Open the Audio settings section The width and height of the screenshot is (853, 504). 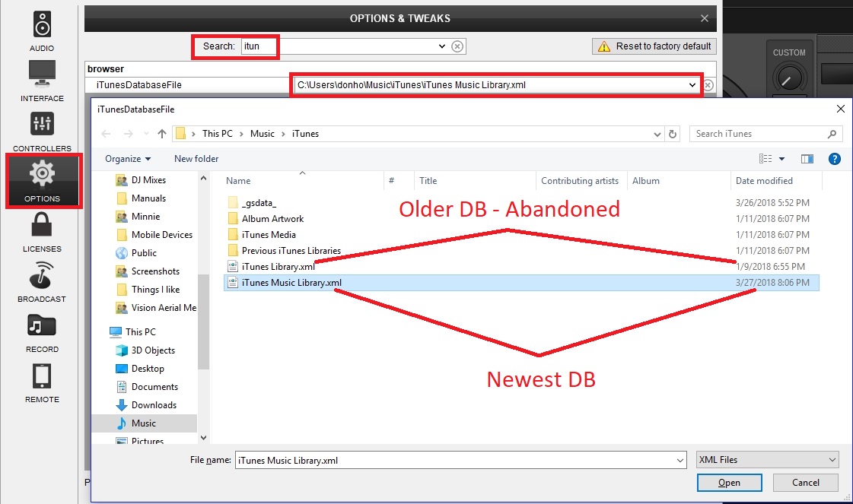click(x=42, y=31)
